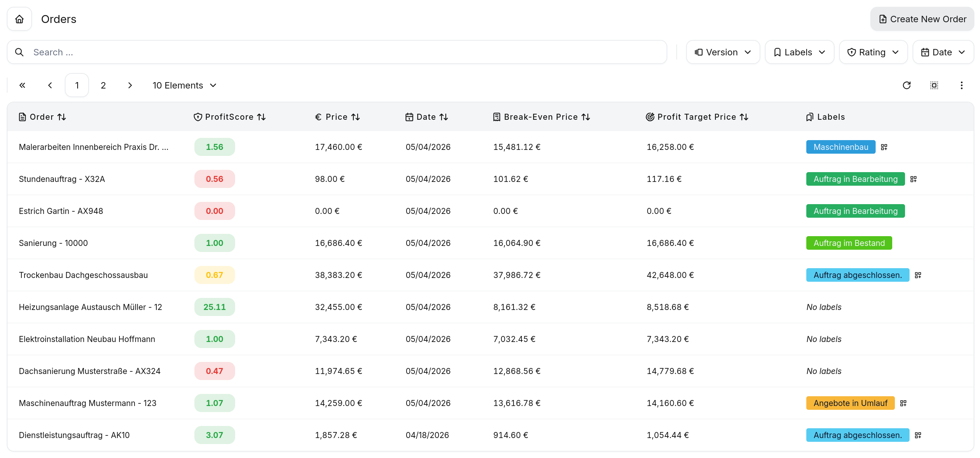Jump to first page double-chevron
This screenshot has height=458, width=980.
point(23,85)
